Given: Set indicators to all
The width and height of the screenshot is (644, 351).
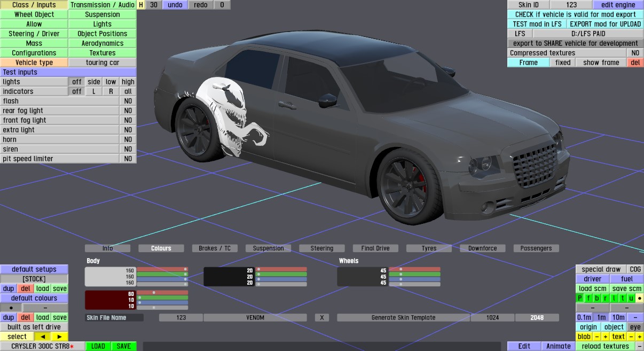Looking at the screenshot, I should coord(128,91).
